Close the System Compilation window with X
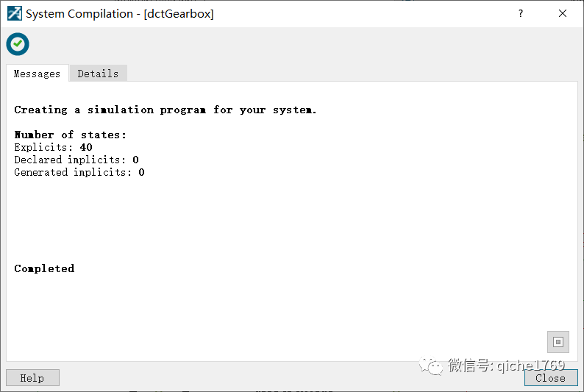The image size is (584, 392). (x=563, y=13)
